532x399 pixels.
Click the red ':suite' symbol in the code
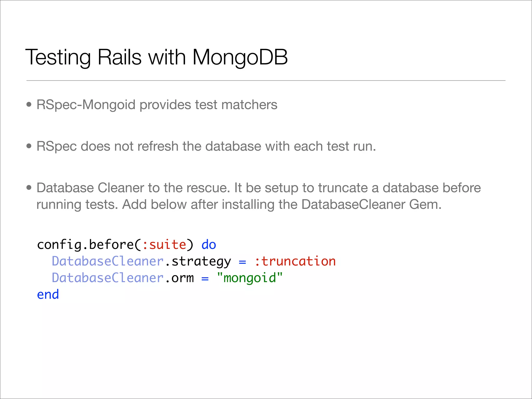(x=164, y=245)
